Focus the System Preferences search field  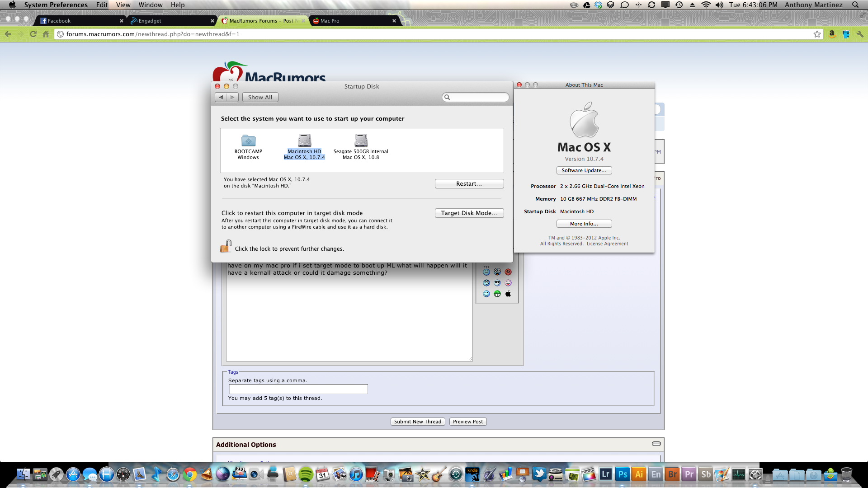coord(475,97)
